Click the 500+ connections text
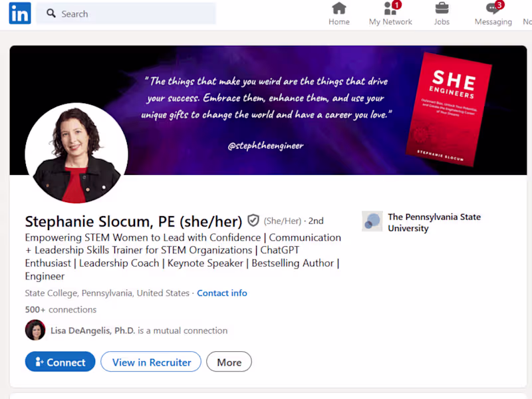532x399 pixels. pyautogui.click(x=61, y=309)
